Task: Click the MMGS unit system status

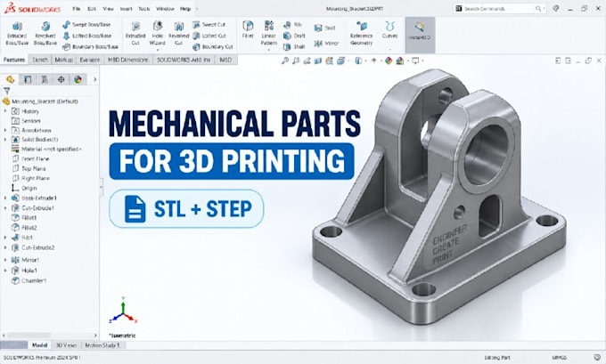Action: coord(560,358)
